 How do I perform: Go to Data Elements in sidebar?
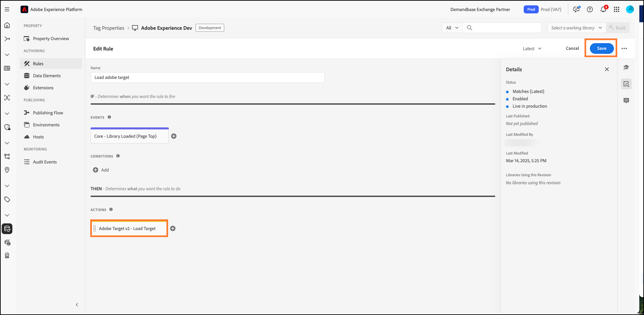point(47,76)
